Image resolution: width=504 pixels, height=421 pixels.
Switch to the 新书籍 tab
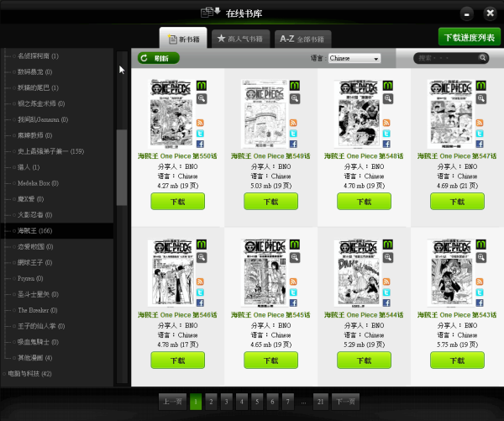(183, 39)
